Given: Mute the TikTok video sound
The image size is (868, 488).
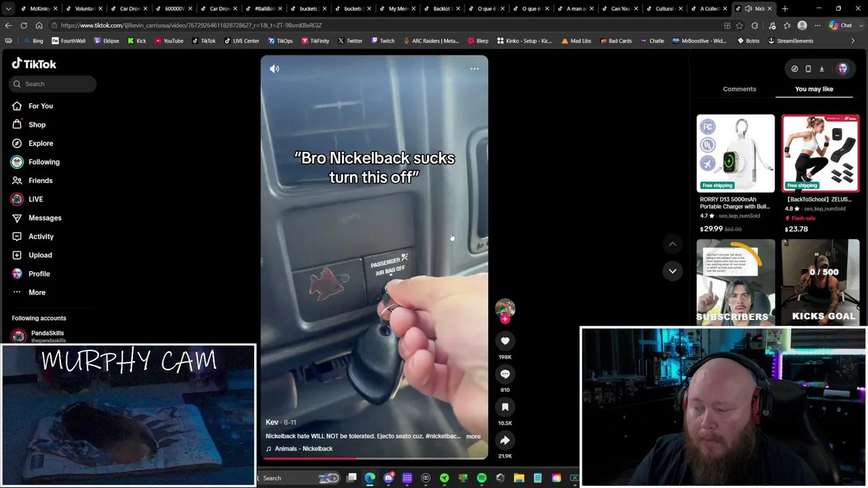Looking at the screenshot, I should pyautogui.click(x=275, y=68).
